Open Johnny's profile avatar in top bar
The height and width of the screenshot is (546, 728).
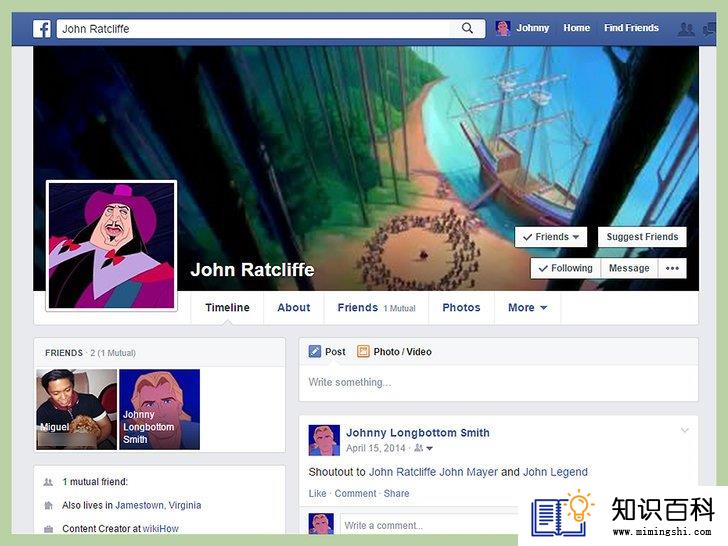[x=503, y=28]
